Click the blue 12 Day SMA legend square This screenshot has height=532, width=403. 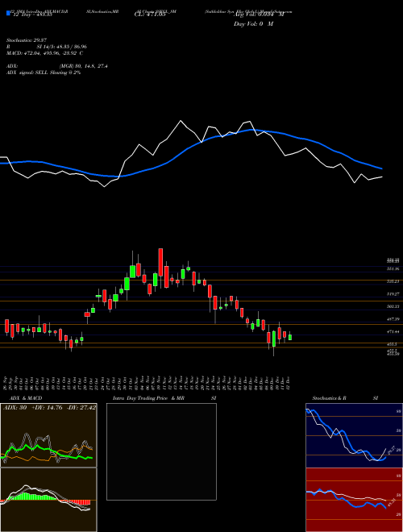click(x=8, y=13)
